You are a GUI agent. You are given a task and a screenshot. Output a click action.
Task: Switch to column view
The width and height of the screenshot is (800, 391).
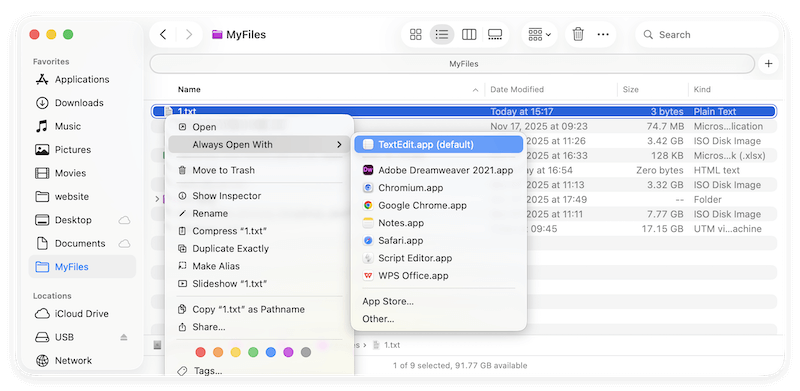tap(469, 35)
